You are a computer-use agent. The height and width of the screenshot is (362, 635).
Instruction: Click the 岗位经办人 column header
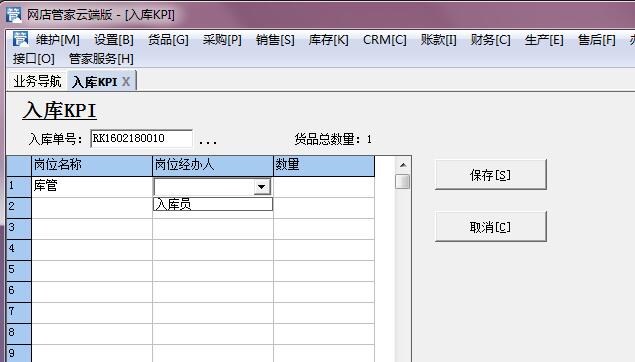(213, 166)
